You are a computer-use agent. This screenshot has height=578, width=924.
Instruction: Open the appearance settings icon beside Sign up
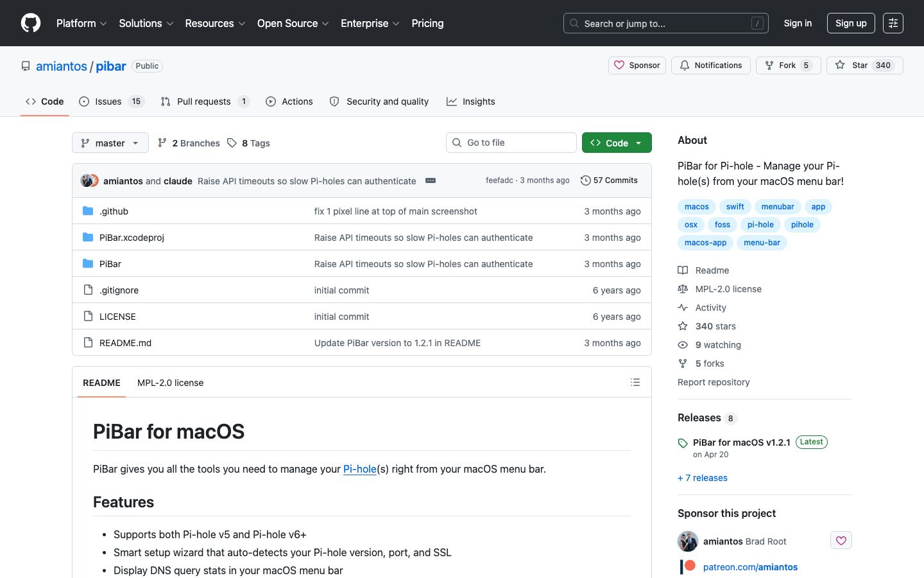[x=893, y=23]
